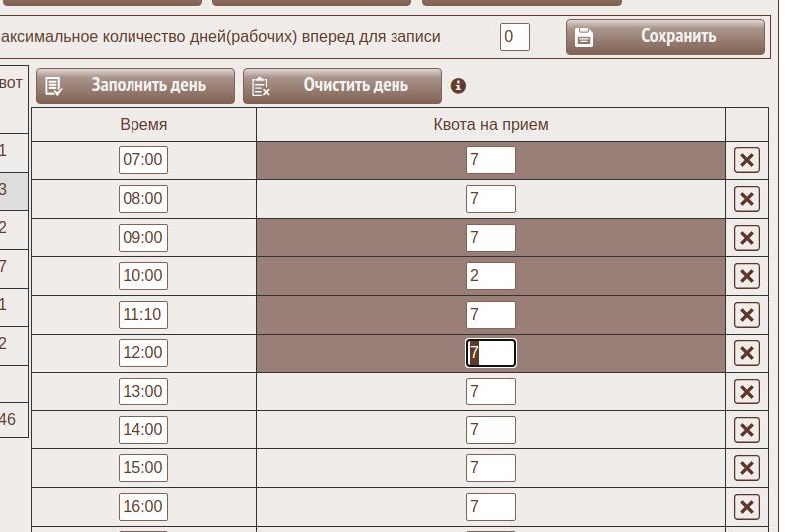Delete the 07:00 time slot row
The height and width of the screenshot is (532, 792).
tap(746, 160)
